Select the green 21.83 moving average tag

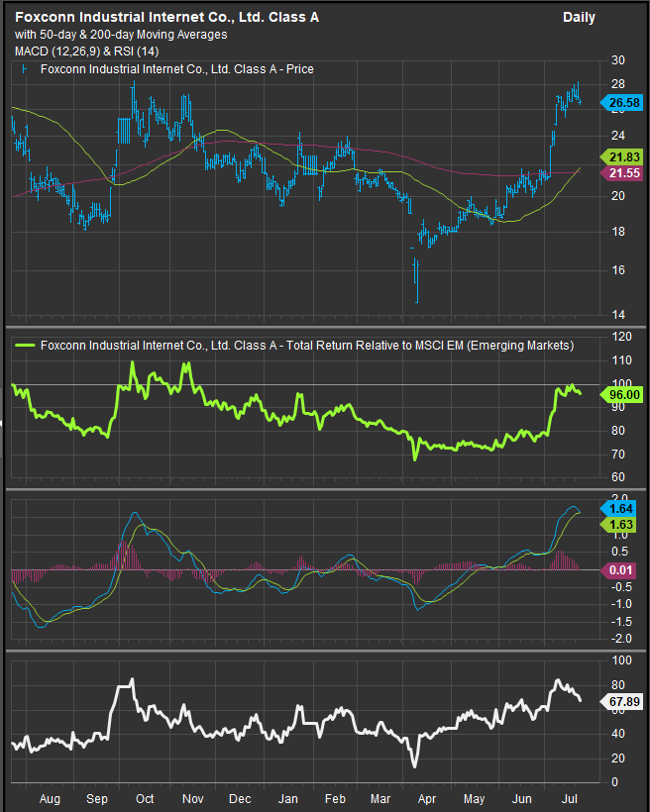(x=623, y=157)
